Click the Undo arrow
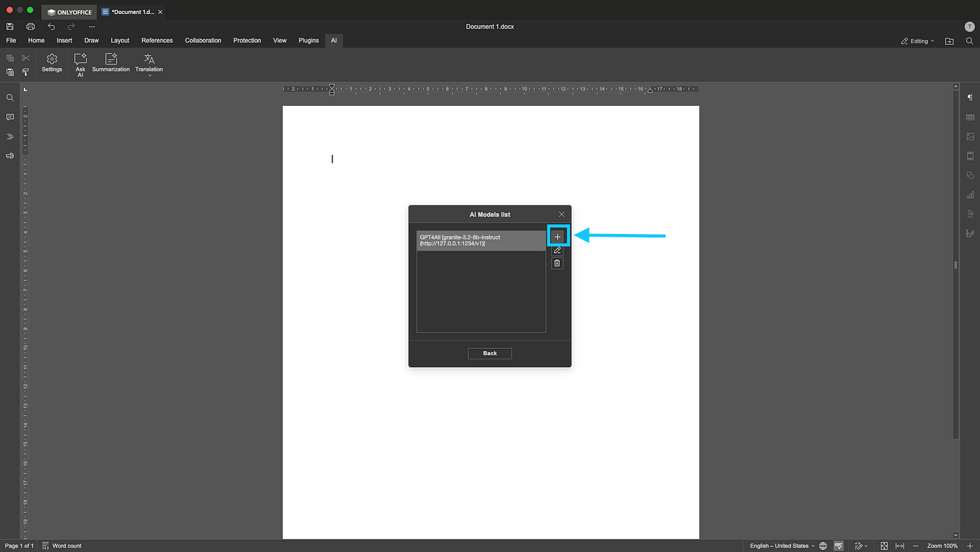 tap(51, 27)
